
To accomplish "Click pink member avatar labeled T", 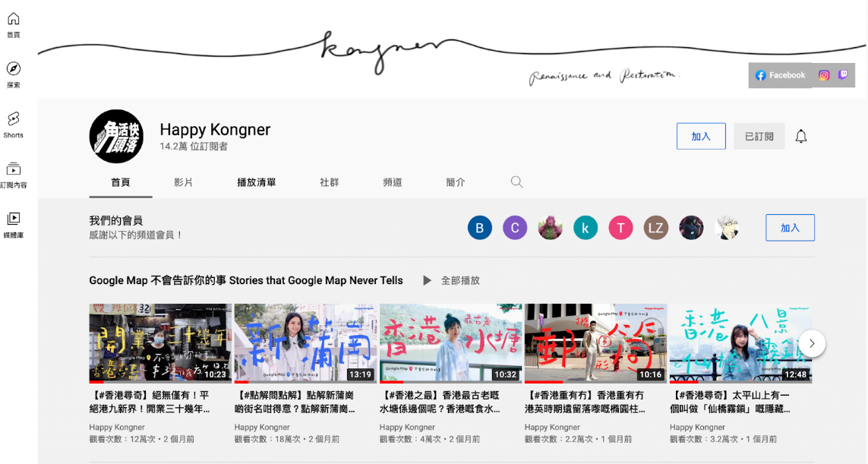I will pos(620,228).
